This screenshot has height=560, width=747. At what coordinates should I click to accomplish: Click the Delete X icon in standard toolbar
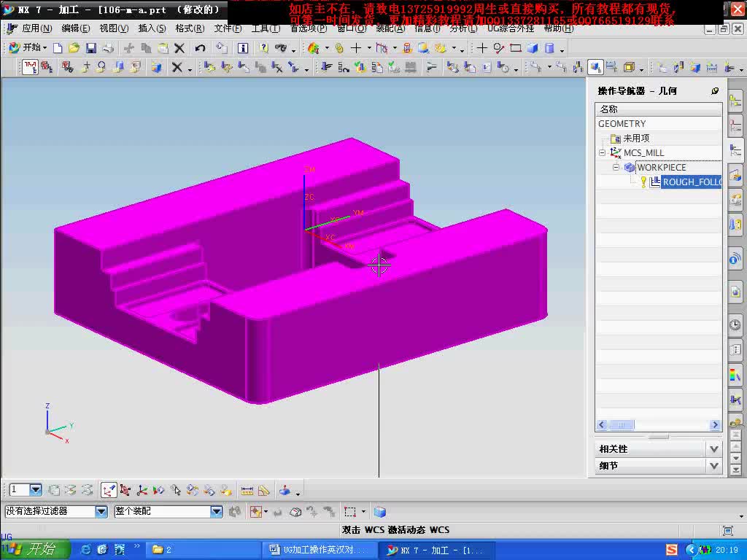pyautogui.click(x=179, y=48)
